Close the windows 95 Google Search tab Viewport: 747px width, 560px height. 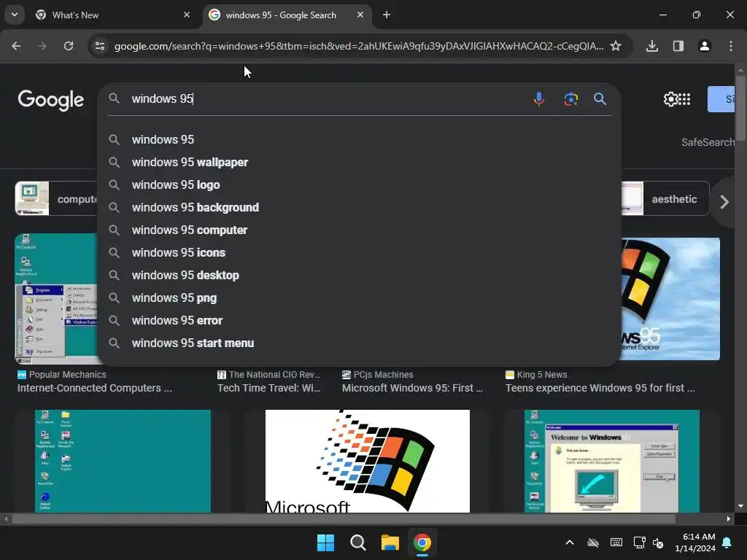coord(360,15)
